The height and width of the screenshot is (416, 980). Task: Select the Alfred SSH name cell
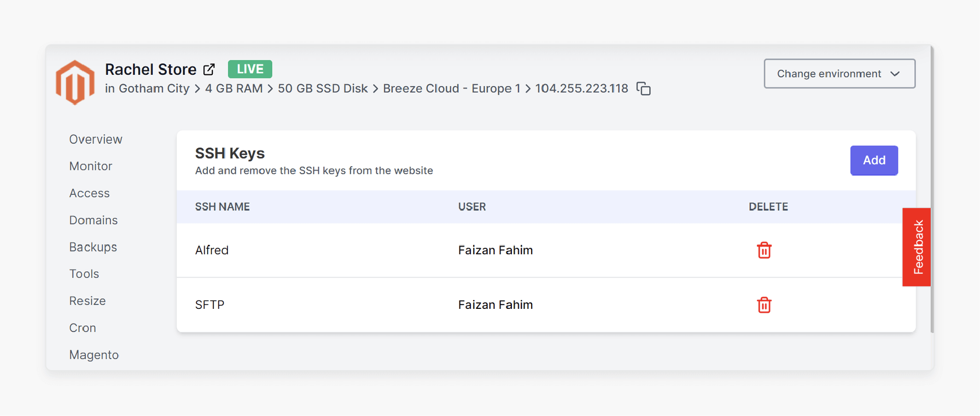tap(212, 250)
